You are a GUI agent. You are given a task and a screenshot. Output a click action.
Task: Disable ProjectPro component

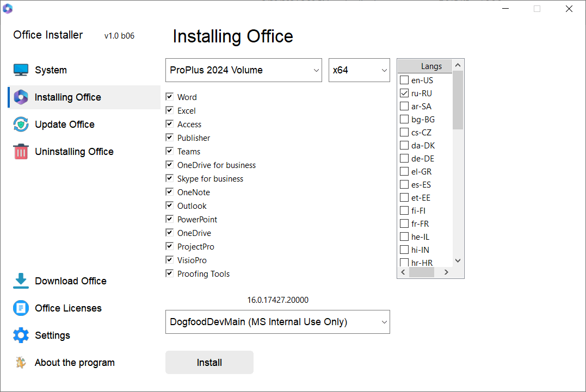pos(169,246)
